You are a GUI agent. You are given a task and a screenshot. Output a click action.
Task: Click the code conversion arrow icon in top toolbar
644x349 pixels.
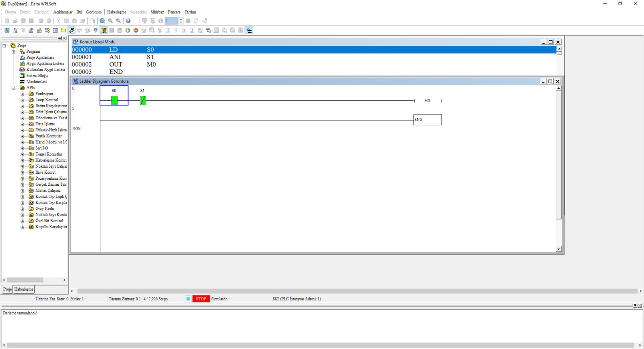(x=93, y=21)
